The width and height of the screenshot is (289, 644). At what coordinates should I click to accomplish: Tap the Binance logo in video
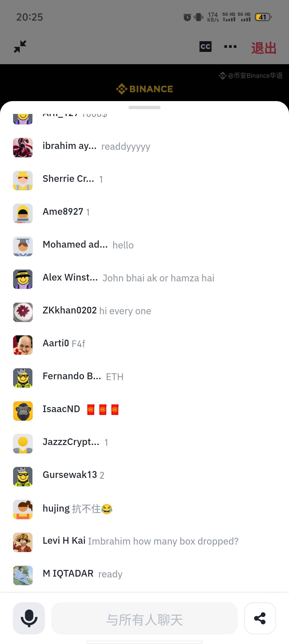tap(144, 89)
